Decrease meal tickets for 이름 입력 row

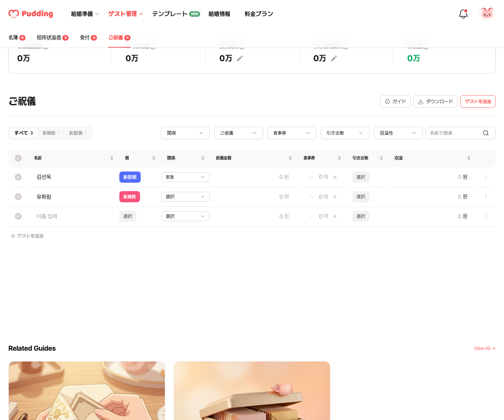coord(311,216)
